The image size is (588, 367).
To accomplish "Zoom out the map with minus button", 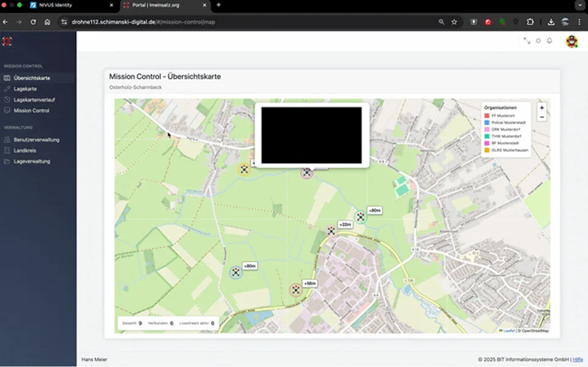I will 541,117.
